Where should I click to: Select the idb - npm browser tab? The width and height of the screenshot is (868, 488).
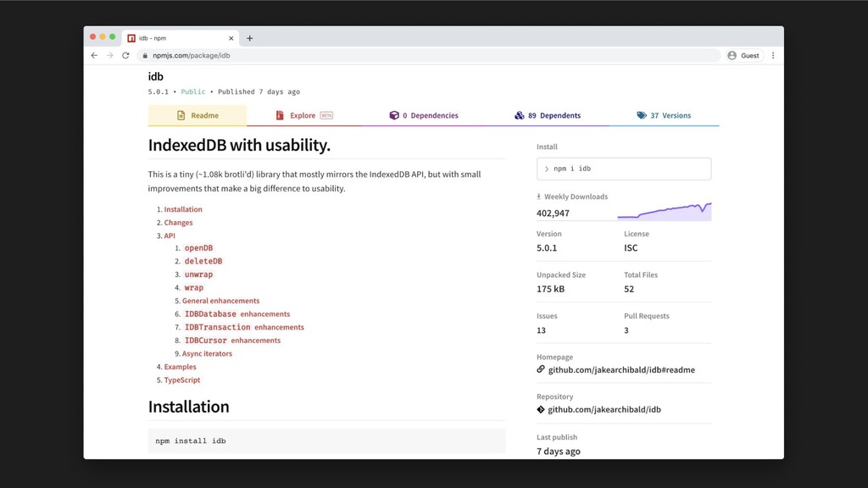tap(181, 38)
